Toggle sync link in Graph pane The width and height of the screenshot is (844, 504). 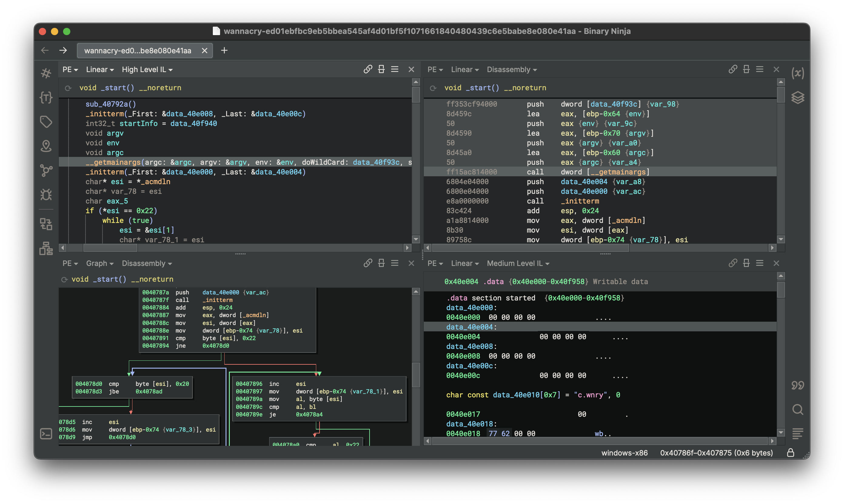pos(368,263)
